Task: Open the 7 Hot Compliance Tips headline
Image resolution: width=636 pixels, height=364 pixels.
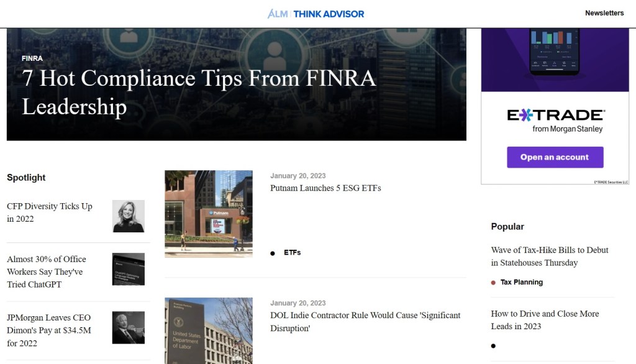Action: click(199, 92)
